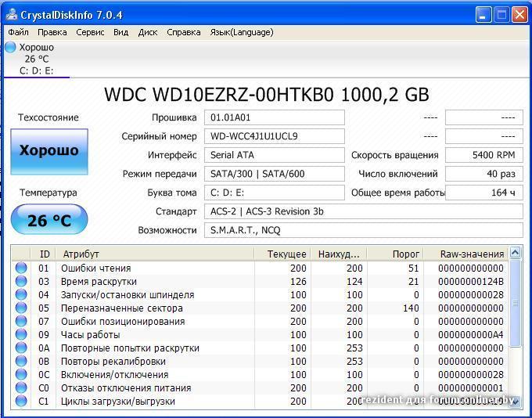This screenshot has height=418, width=532.
Task: Click the transfer mode field SATA/300 | SATA/600
Action: click(x=274, y=174)
